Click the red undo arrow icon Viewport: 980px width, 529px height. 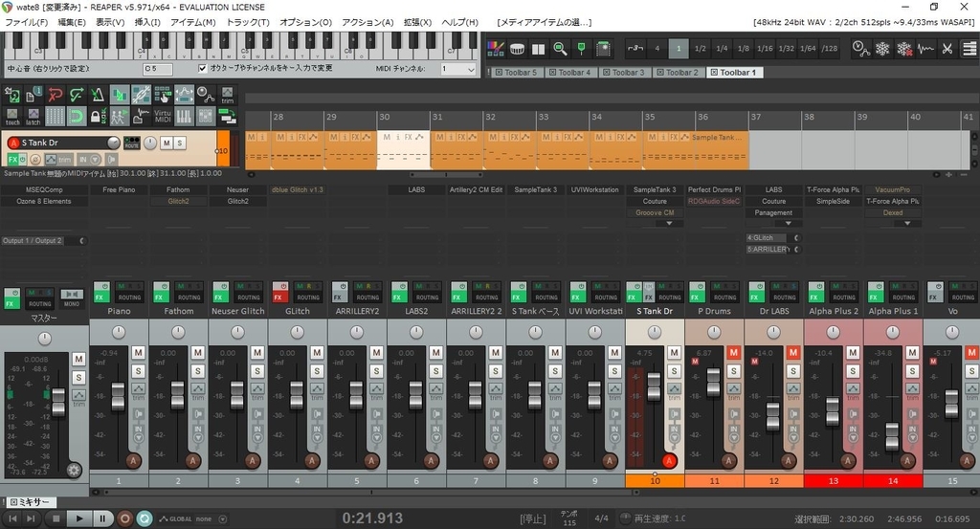point(55,95)
